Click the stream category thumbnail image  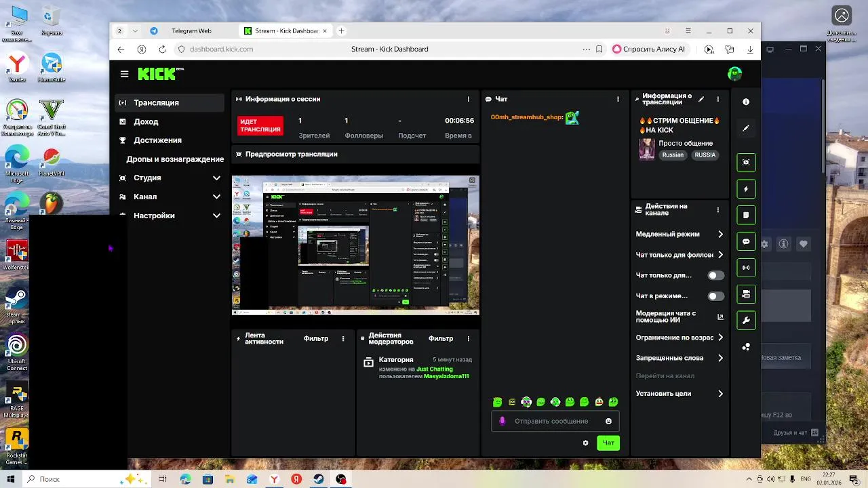(647, 149)
